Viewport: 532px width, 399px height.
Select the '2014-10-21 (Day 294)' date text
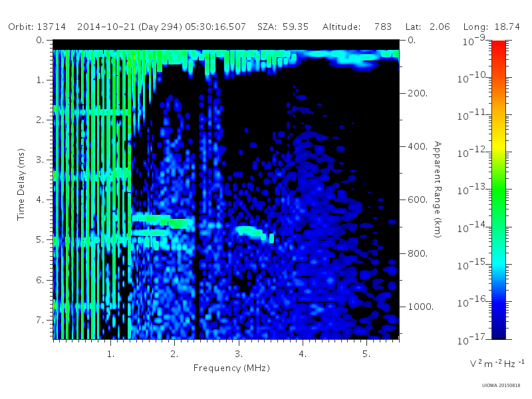coord(130,27)
